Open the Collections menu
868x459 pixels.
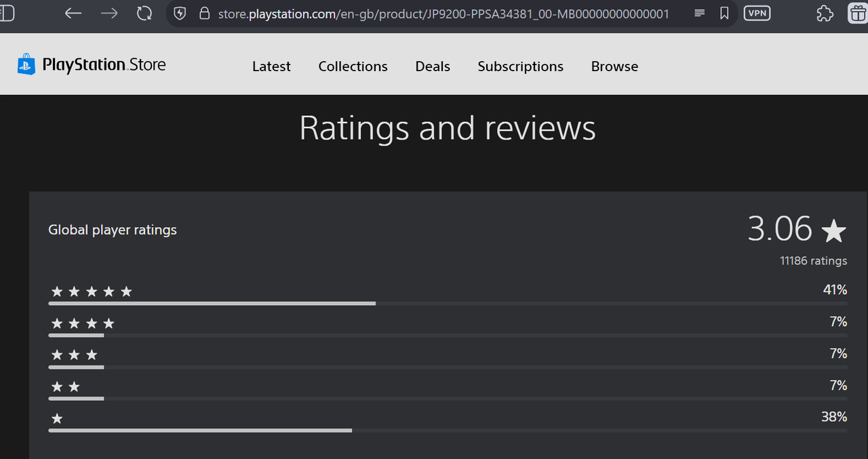pyautogui.click(x=353, y=66)
